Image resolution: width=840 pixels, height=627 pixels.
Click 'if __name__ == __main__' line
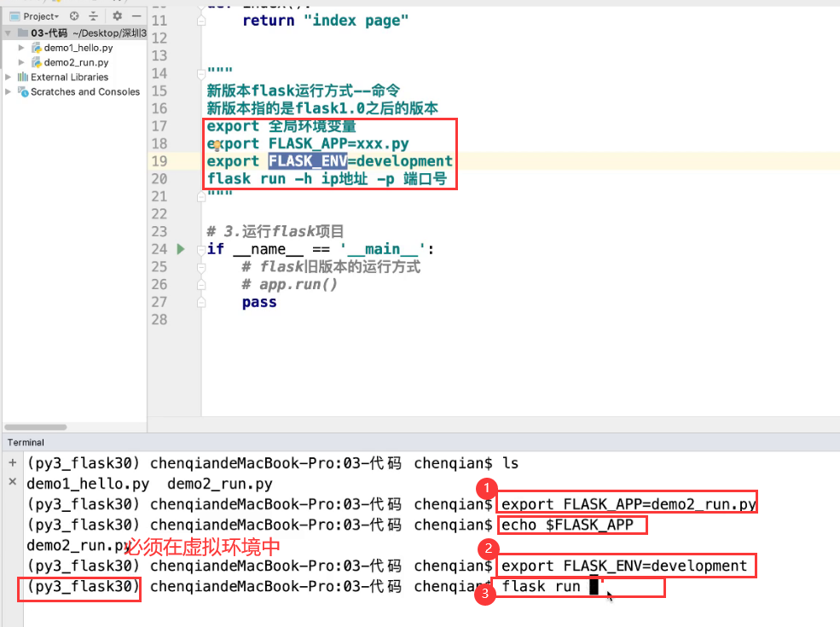pyautogui.click(x=320, y=249)
